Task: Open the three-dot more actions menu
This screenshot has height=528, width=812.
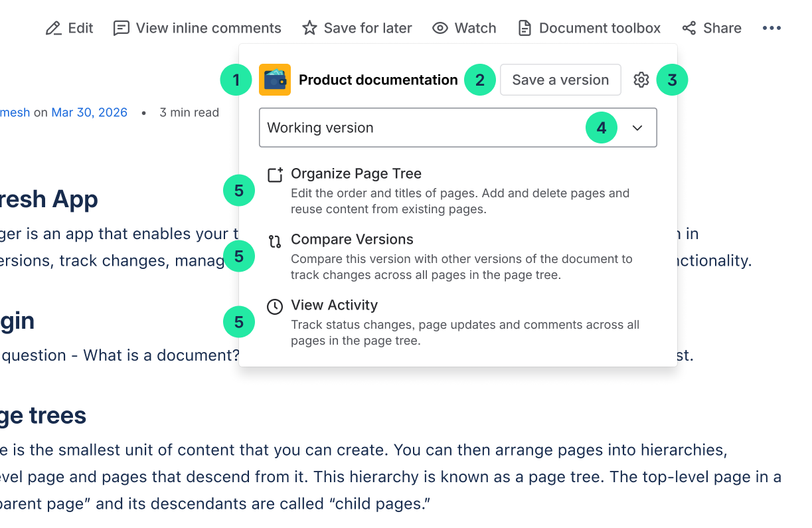Action: point(771,29)
